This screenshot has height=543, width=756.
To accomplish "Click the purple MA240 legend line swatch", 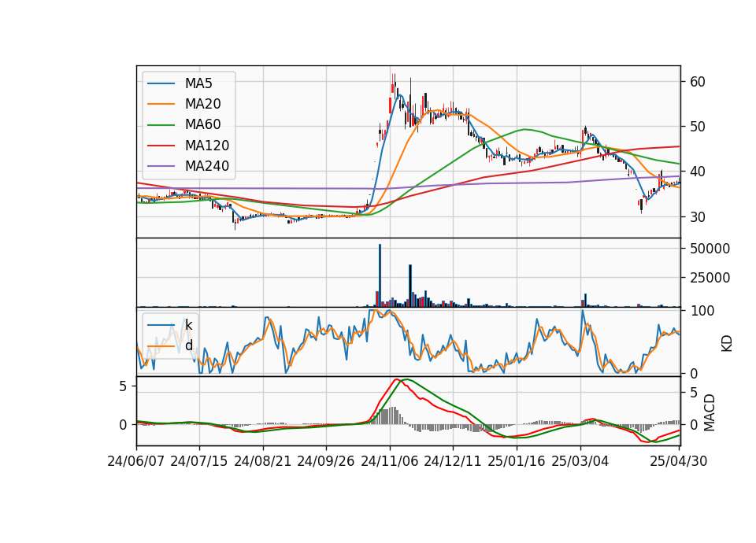I will coord(161,166).
